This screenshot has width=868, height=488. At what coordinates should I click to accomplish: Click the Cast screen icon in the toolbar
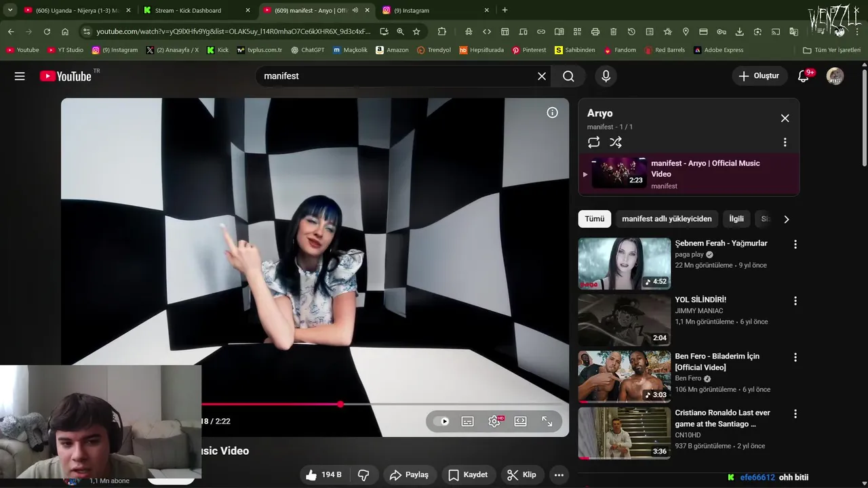click(776, 31)
